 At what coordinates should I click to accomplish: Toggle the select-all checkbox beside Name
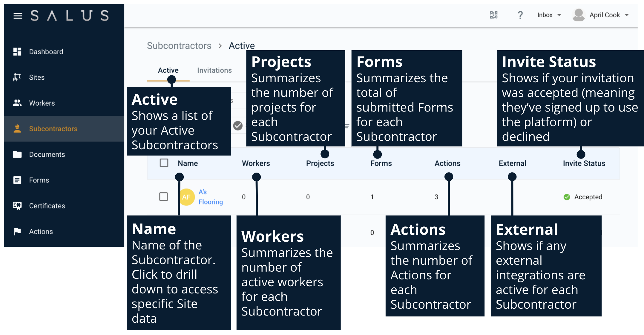164,163
